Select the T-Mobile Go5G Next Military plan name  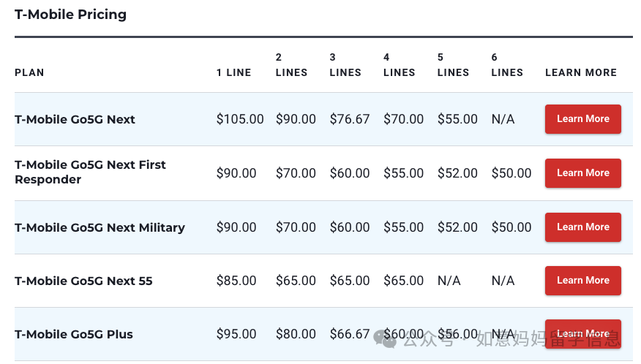100,227
